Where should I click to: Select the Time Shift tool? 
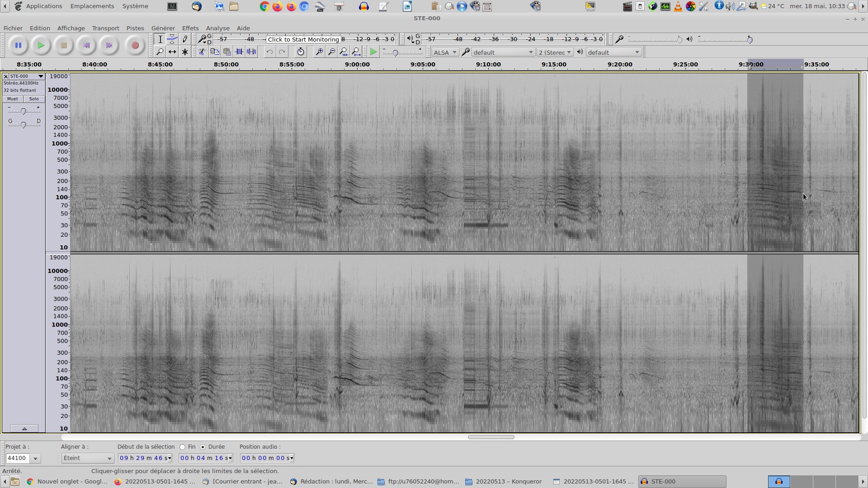click(172, 52)
